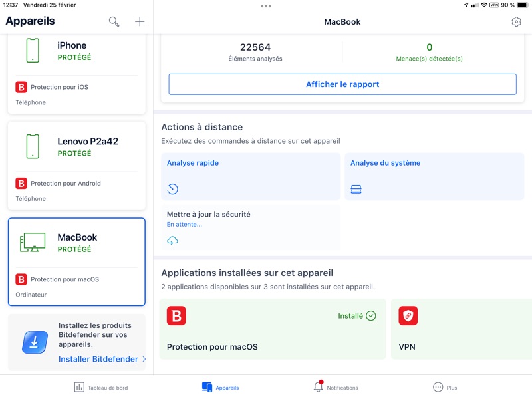This screenshot has height=399, width=532.
Task: Open MacBook settings gear icon
Action: pyautogui.click(x=517, y=22)
